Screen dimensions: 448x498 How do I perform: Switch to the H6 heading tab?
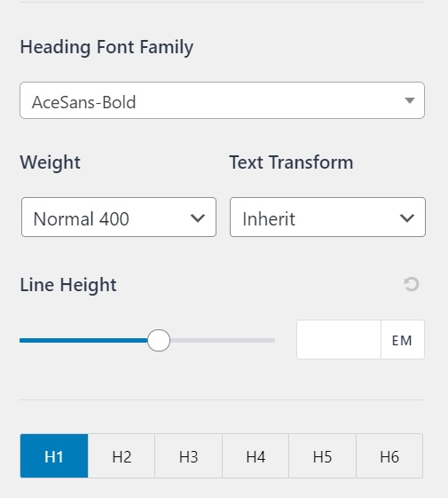389,456
